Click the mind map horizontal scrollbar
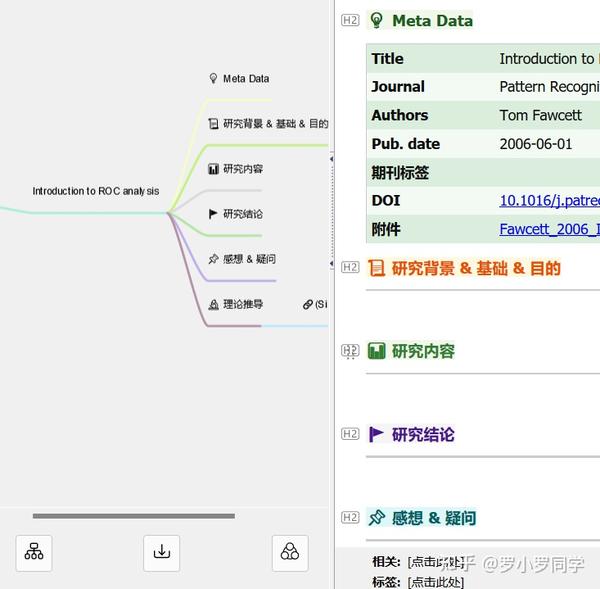600x589 pixels. 134,516
